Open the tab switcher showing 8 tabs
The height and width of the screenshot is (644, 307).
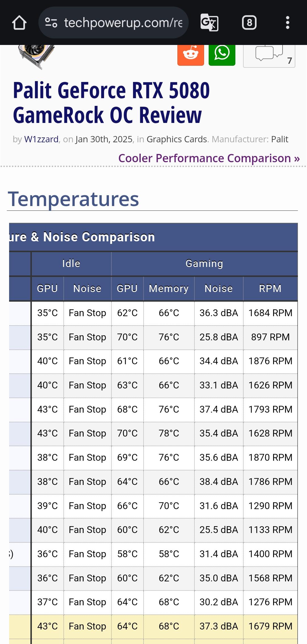point(249,22)
